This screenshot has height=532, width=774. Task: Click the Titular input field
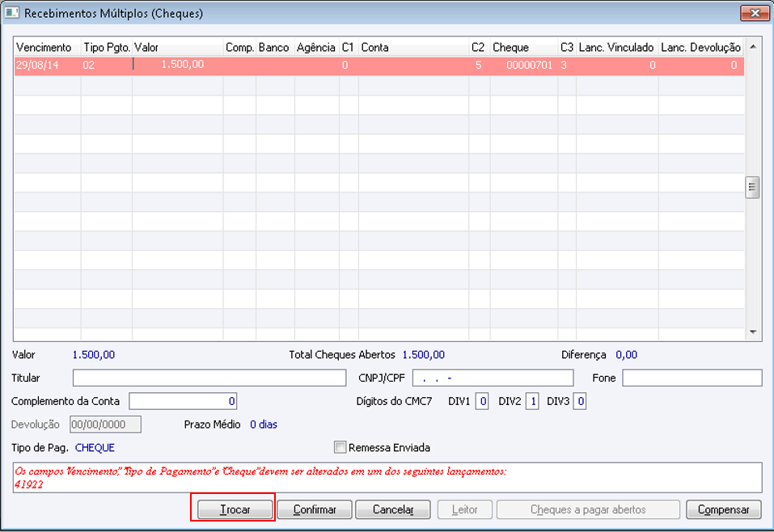pos(209,378)
